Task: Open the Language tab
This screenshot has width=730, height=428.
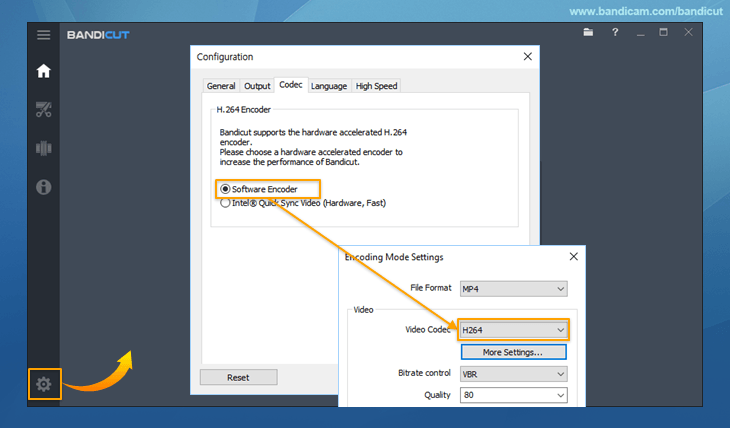Action: pyautogui.click(x=329, y=86)
